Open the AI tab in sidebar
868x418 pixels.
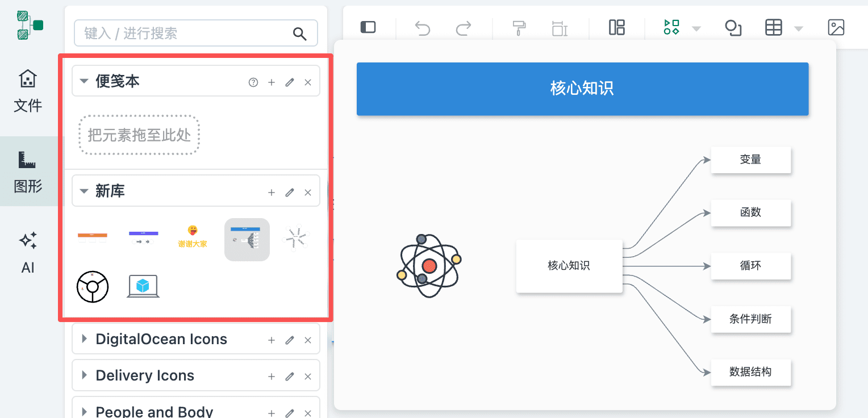click(28, 253)
